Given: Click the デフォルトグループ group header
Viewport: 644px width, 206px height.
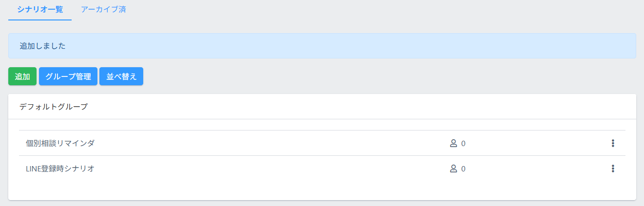Looking at the screenshot, I should point(54,107).
